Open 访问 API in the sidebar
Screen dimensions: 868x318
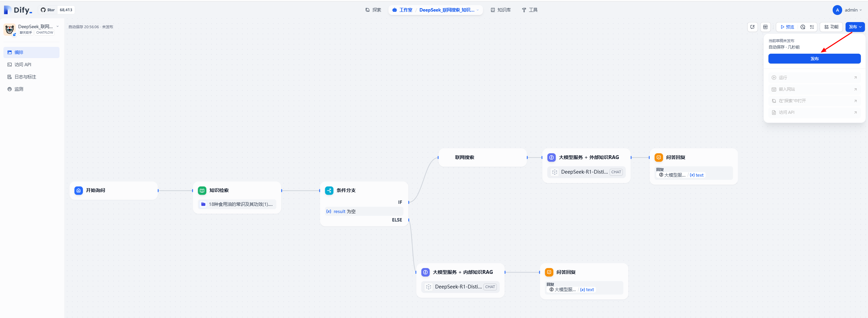coord(31,65)
